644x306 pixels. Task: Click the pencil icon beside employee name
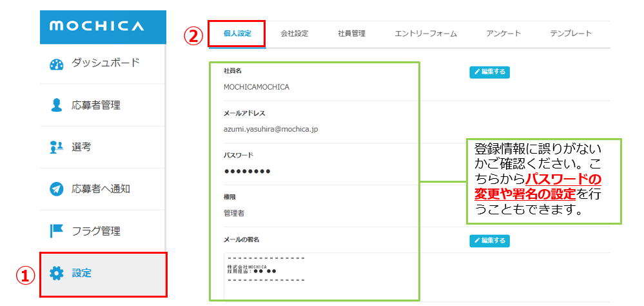pos(477,72)
